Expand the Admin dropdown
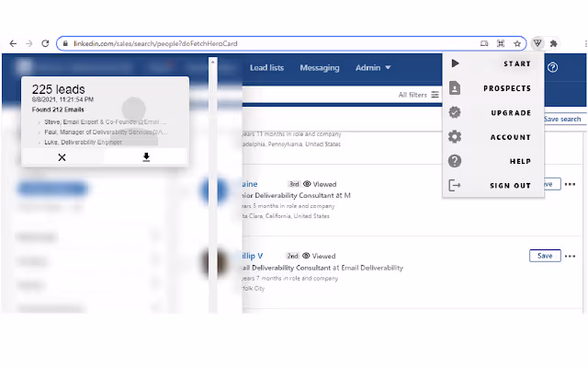The image size is (588, 368). [373, 67]
